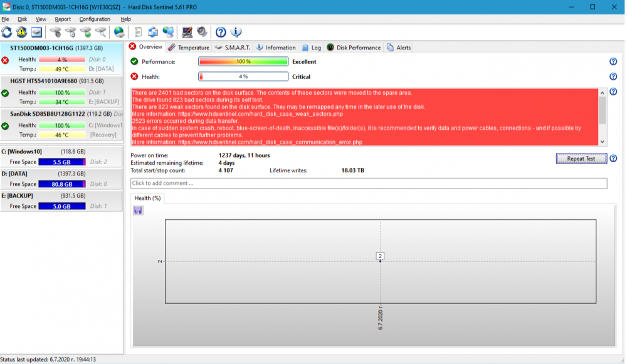The width and height of the screenshot is (627, 364).
Task: Open the Help menu
Action: [125, 19]
